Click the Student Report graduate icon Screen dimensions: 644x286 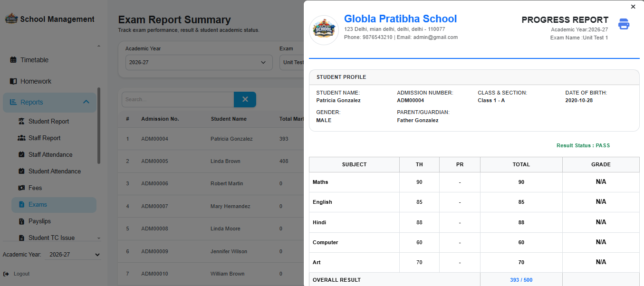(x=21, y=121)
